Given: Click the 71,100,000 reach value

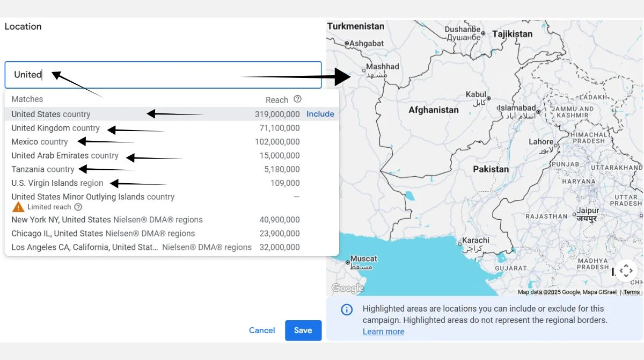Looking at the screenshot, I should point(280,128).
